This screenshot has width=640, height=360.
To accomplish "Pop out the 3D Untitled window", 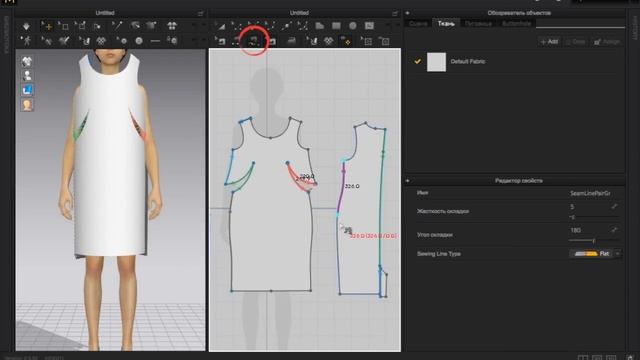I will point(200,13).
